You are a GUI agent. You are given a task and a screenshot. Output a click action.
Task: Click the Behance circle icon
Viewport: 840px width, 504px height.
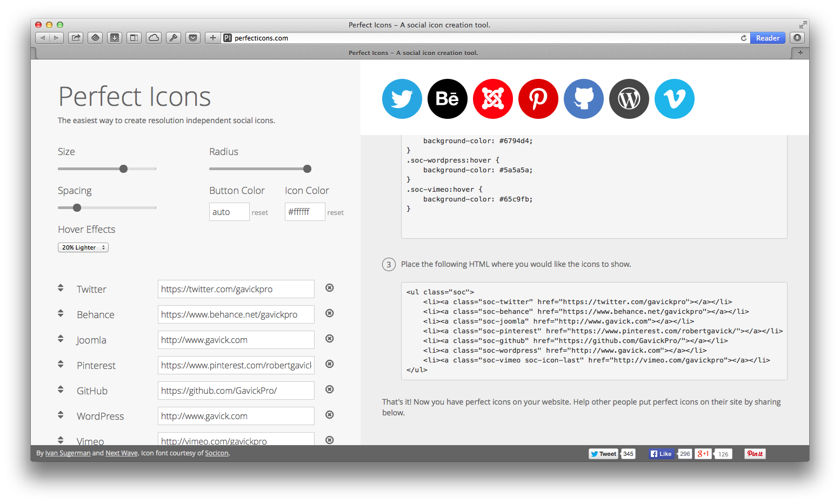click(447, 99)
